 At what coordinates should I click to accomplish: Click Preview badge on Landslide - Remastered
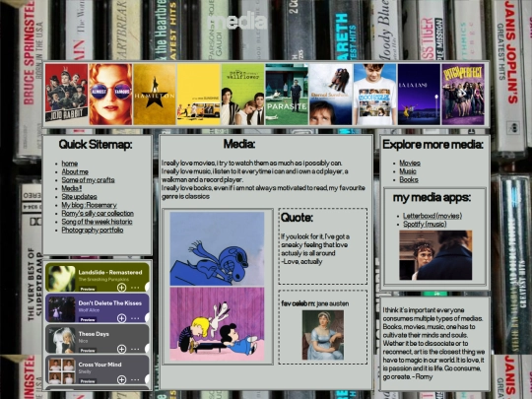88,289
